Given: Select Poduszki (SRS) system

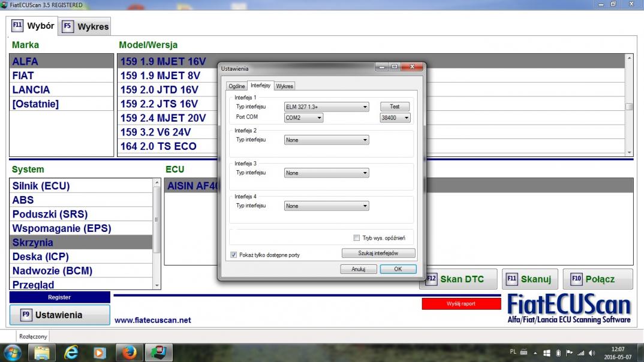Looking at the screenshot, I should [81, 214].
